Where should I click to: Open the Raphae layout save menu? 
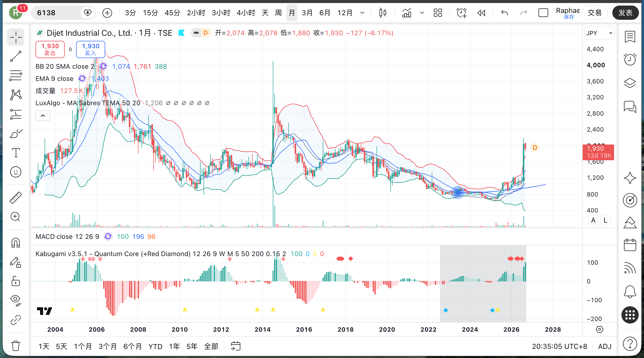(x=568, y=13)
